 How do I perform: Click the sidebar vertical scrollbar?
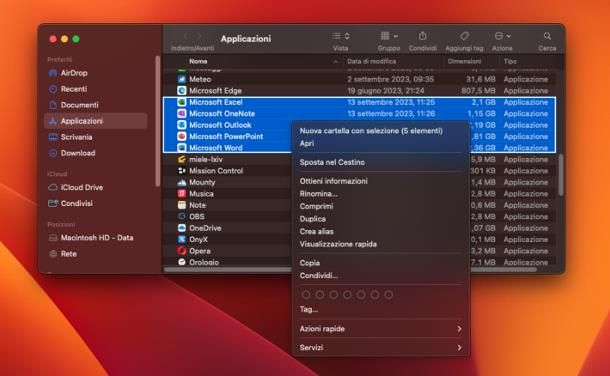158,121
